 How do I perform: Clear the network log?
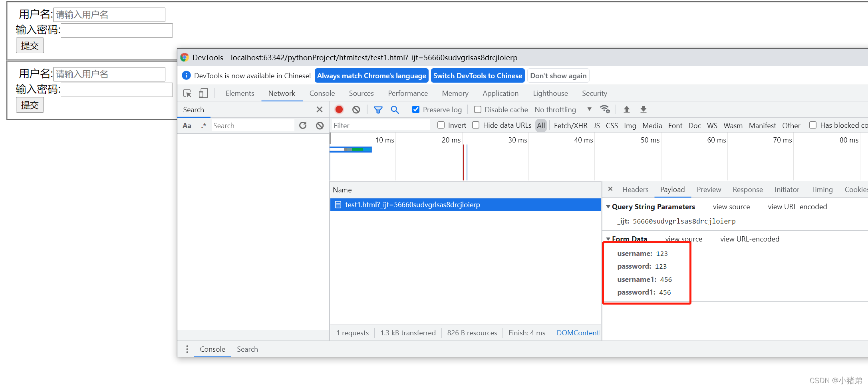click(x=356, y=109)
